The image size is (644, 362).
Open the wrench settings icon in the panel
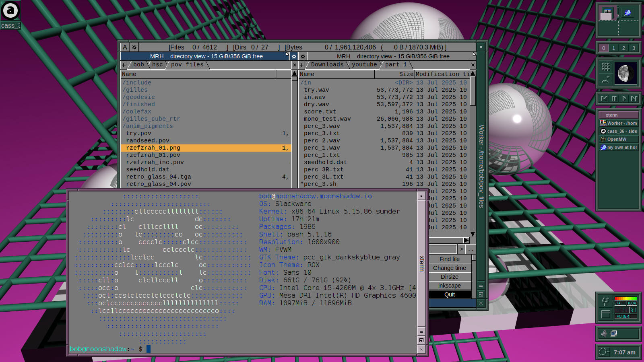pyautogui.click(x=605, y=301)
